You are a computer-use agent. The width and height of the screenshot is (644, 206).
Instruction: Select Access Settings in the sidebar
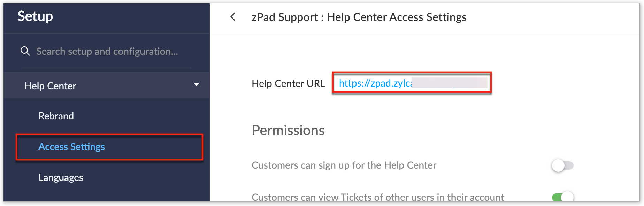click(71, 147)
